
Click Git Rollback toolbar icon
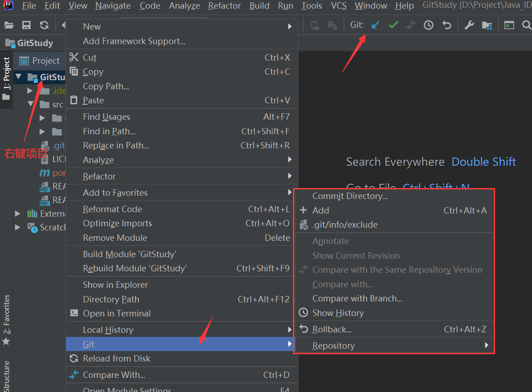[x=447, y=25]
